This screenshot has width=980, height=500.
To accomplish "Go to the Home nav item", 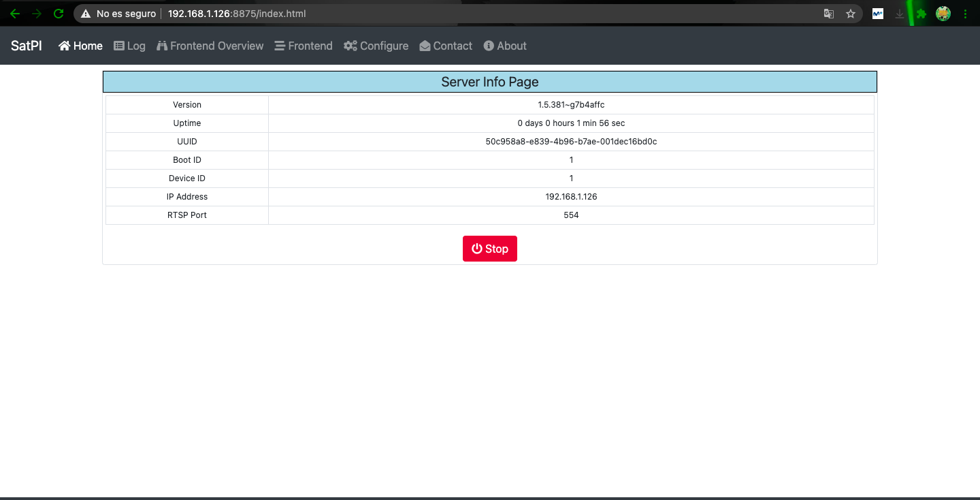I will [80, 46].
